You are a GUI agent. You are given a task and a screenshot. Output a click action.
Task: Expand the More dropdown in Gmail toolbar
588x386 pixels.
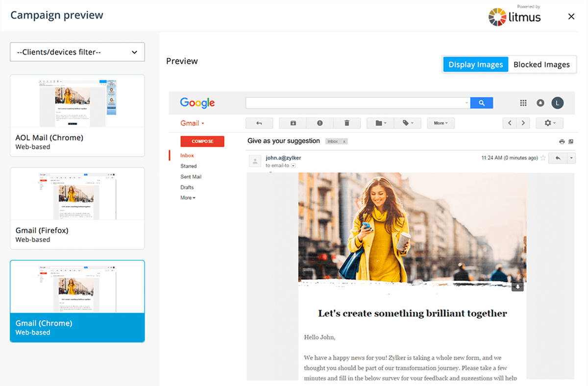[x=441, y=123]
